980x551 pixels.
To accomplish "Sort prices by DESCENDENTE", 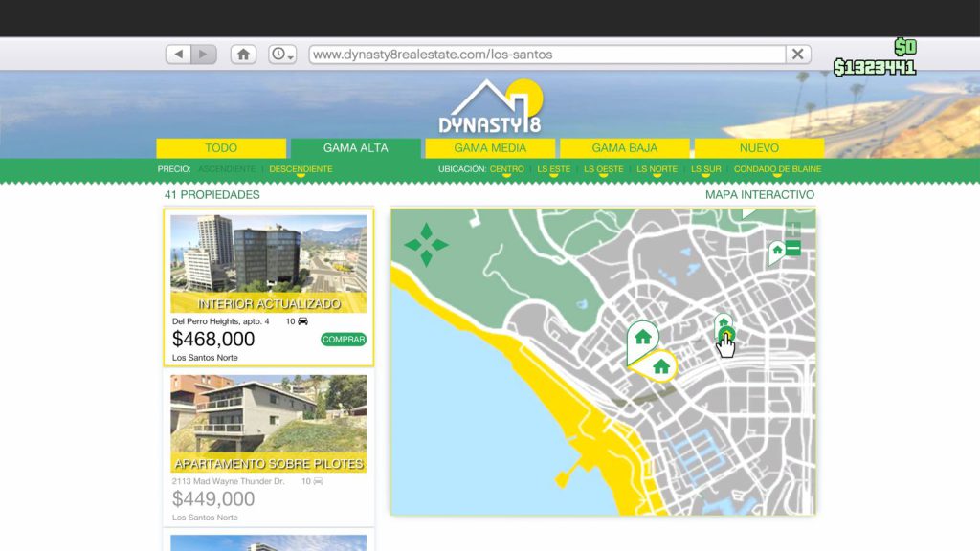I will point(301,169).
